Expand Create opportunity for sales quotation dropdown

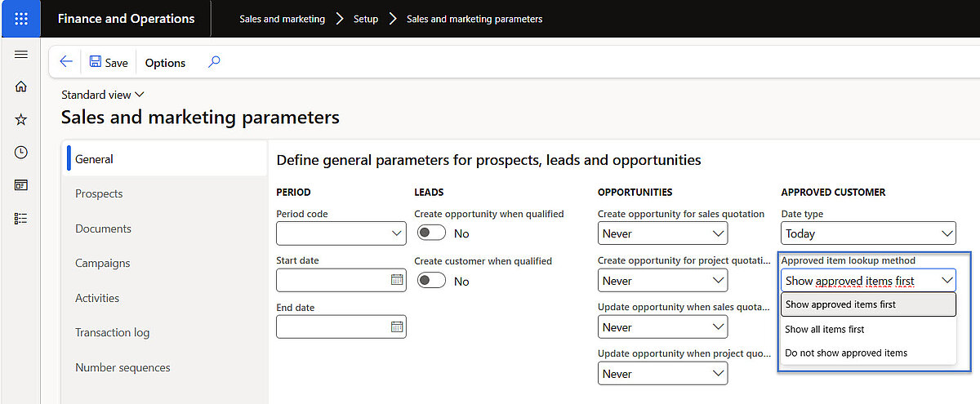pyautogui.click(x=718, y=233)
